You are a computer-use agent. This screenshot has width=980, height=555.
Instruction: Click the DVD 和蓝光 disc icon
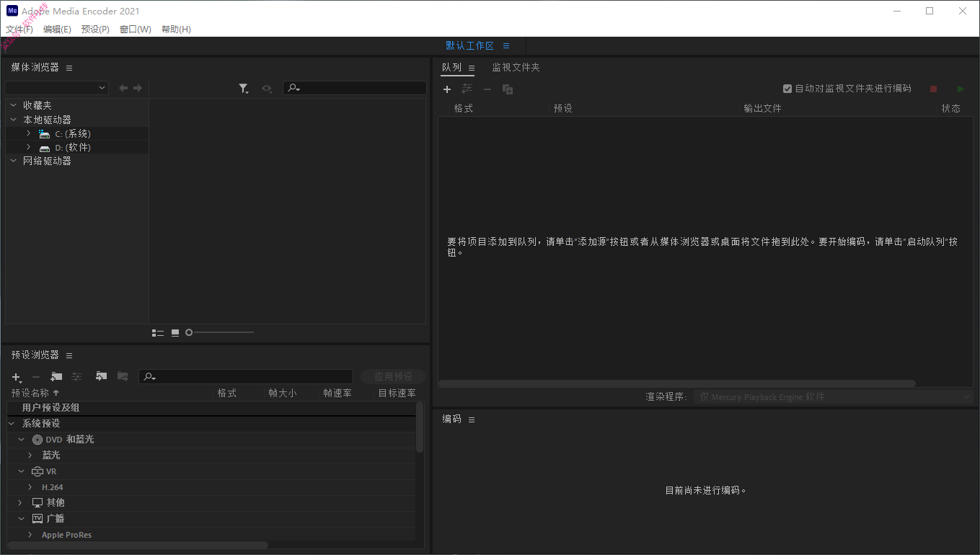point(37,440)
